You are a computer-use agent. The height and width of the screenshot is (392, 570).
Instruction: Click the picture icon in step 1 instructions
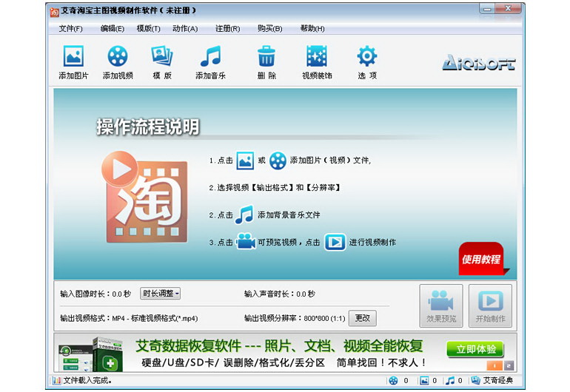point(245,160)
